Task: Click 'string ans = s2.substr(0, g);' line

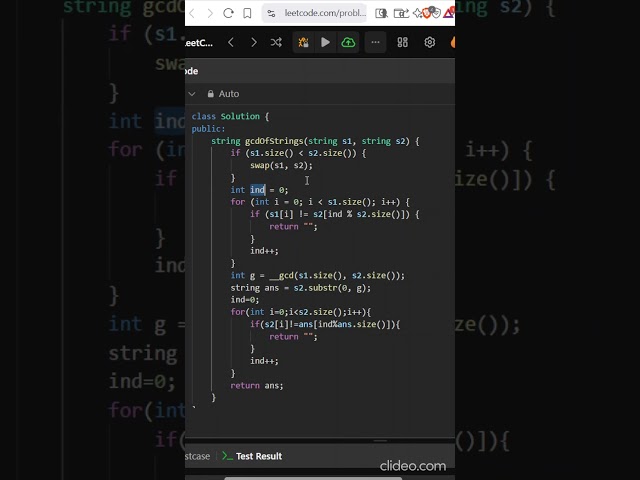Action: [x=301, y=288]
